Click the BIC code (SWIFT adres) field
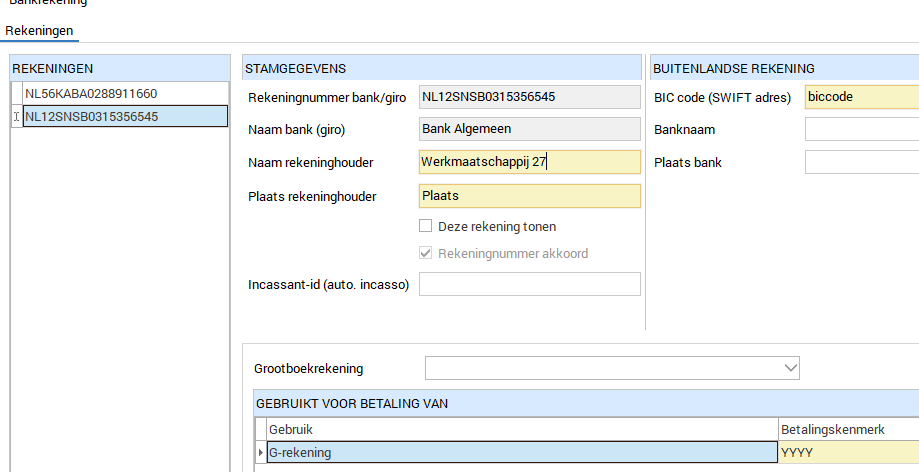This screenshot has height=472, width=919. 861,97
